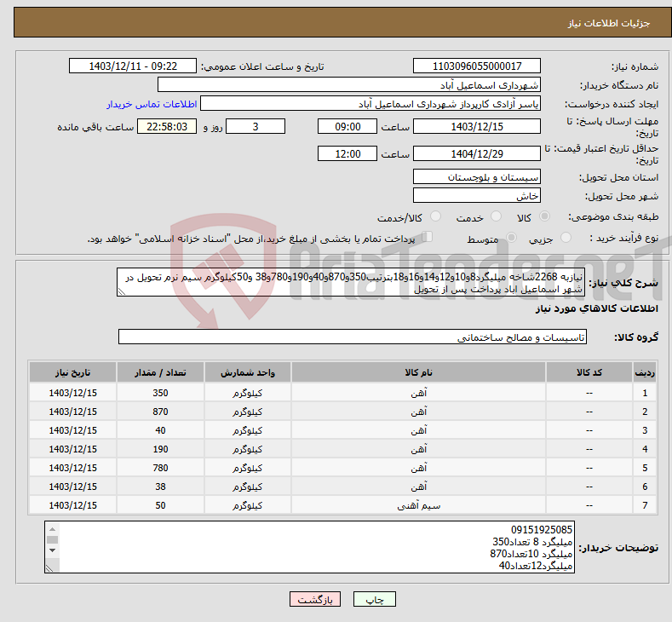Click the بازگشت (back) button
This screenshot has width=672, height=622.
tap(315, 599)
